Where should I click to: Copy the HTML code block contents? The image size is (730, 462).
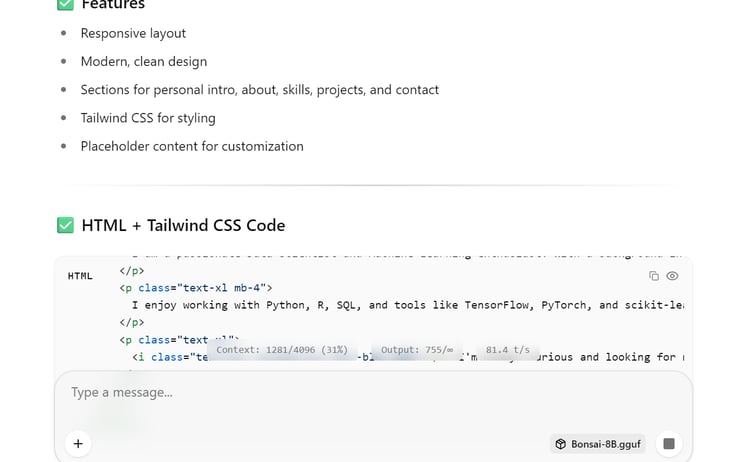click(654, 276)
